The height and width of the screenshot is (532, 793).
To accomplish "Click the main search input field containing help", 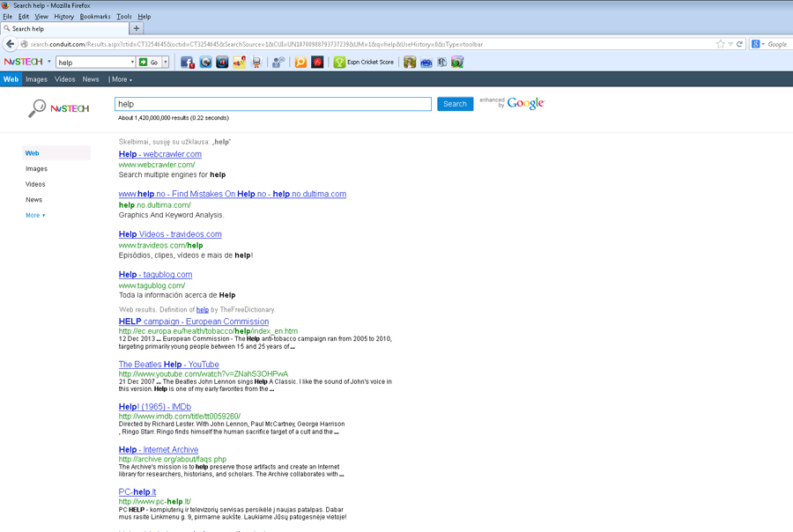I will [273, 104].
